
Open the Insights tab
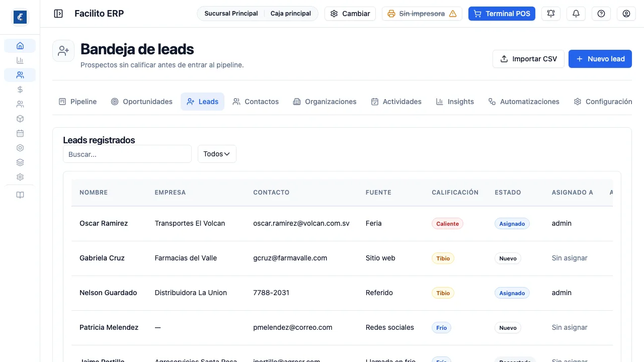[x=455, y=102]
